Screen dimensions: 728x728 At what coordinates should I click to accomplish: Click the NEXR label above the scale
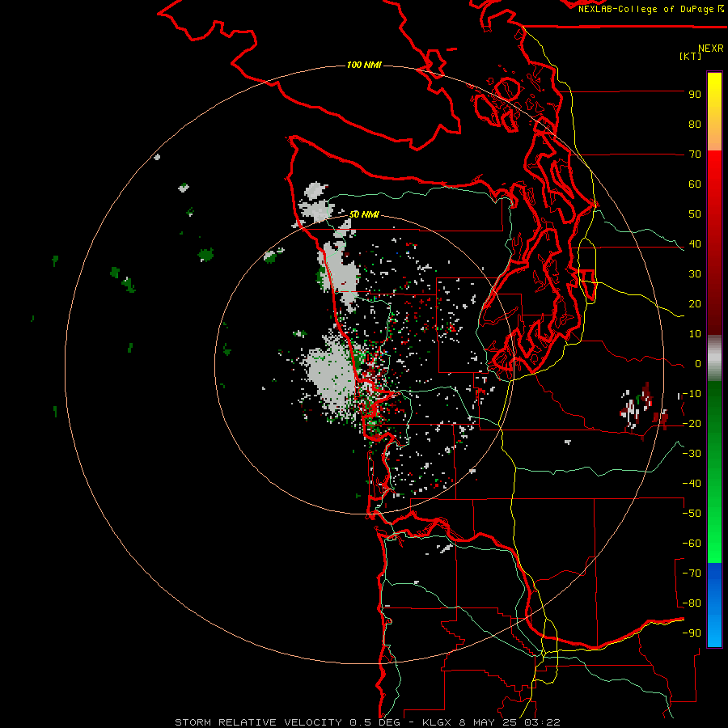click(710, 49)
